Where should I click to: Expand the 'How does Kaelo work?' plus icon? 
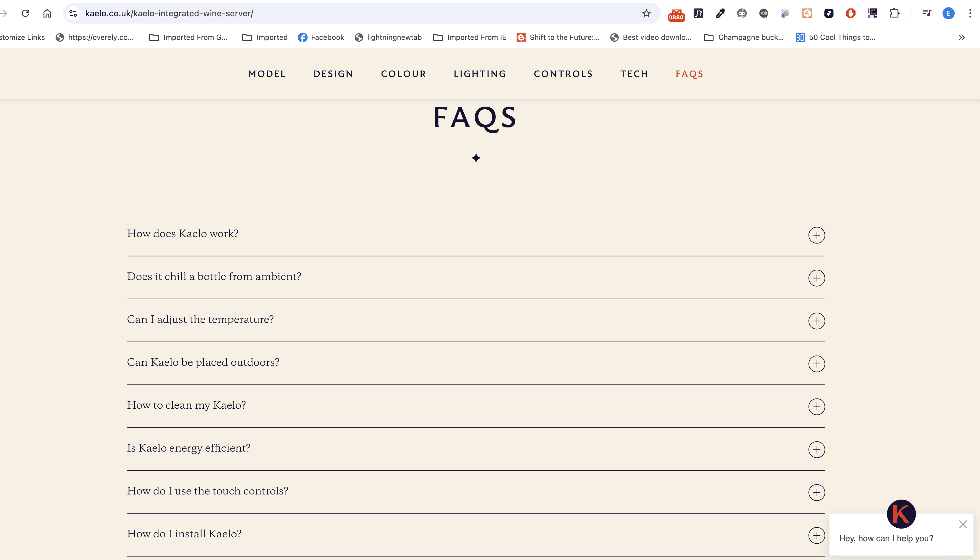coord(817,235)
